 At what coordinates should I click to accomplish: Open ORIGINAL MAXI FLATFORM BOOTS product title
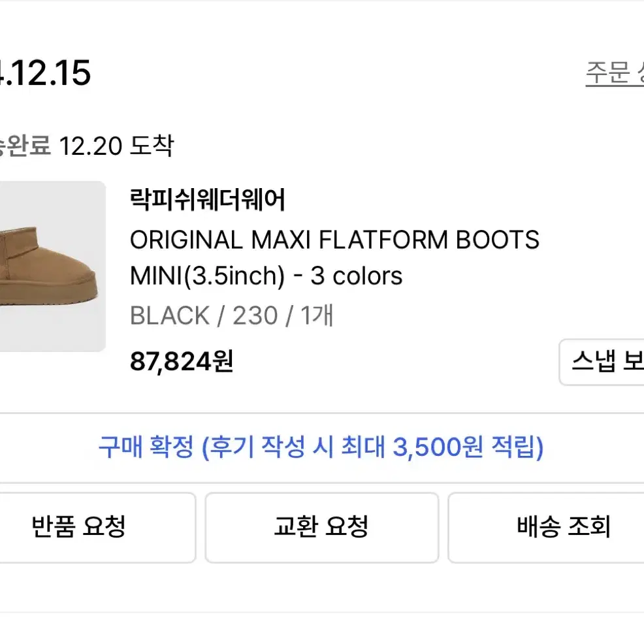click(x=334, y=240)
